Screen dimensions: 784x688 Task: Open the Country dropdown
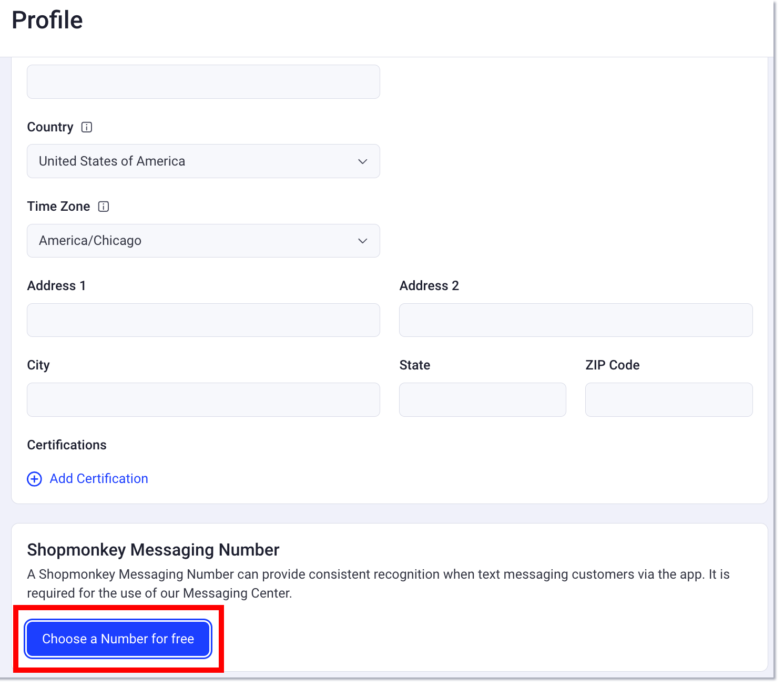[203, 161]
